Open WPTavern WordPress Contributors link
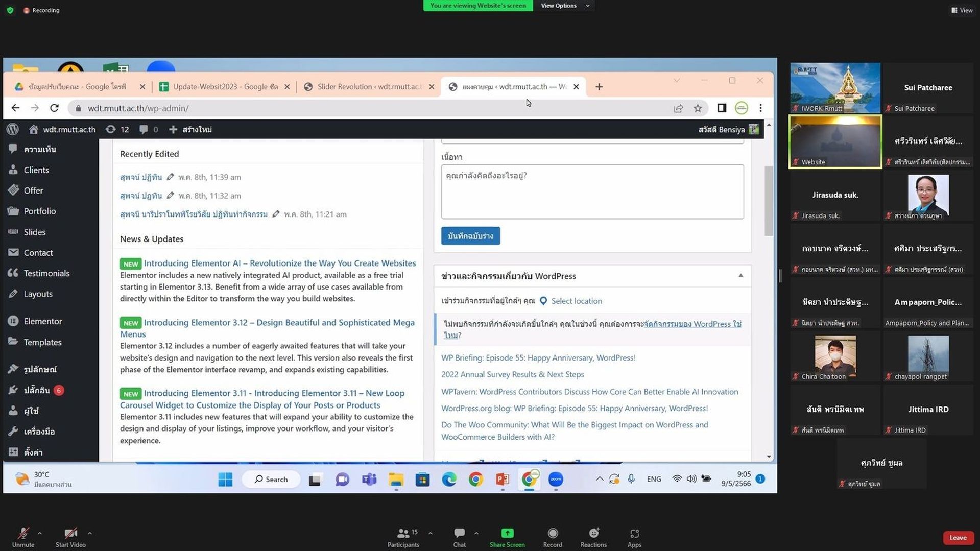 click(x=589, y=391)
